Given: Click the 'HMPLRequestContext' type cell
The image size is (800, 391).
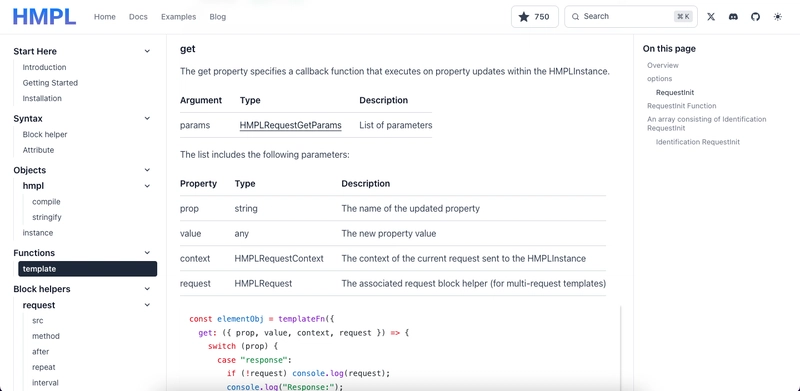Looking at the screenshot, I should (x=279, y=258).
